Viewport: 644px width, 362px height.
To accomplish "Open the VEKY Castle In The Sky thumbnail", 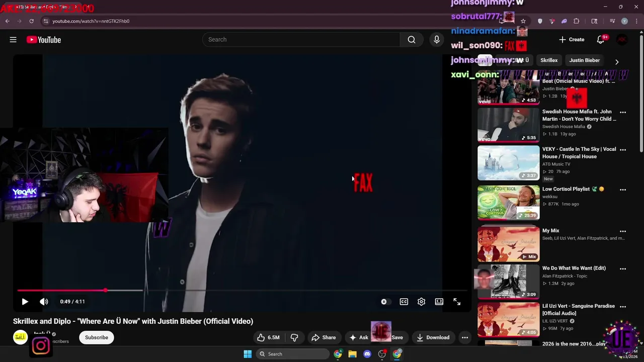I will tap(508, 163).
